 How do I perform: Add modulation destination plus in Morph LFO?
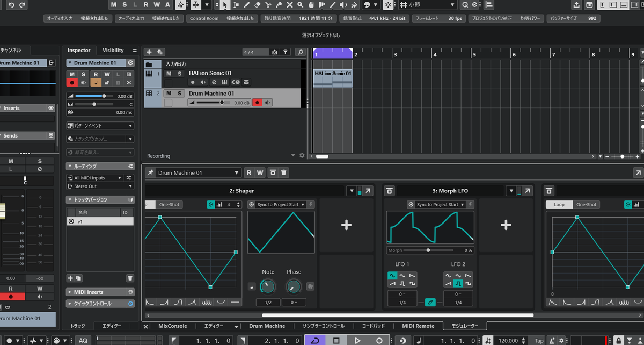tap(506, 225)
